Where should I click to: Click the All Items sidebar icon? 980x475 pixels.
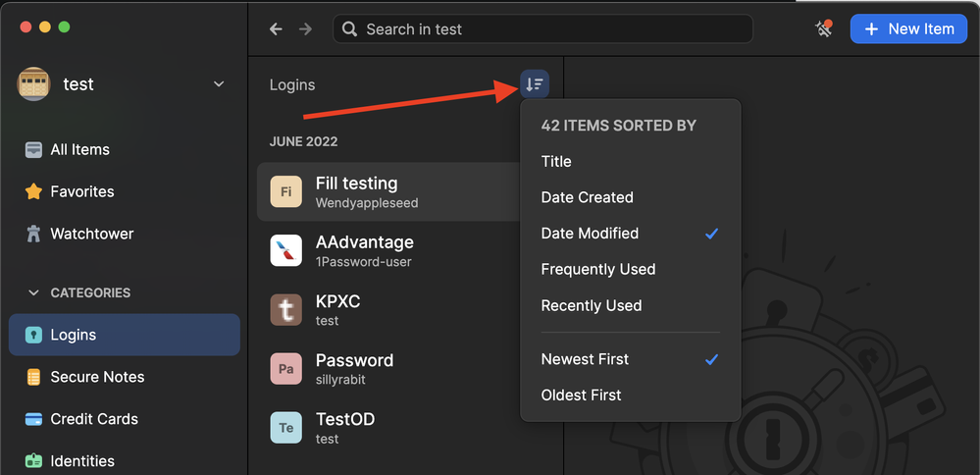(x=33, y=149)
